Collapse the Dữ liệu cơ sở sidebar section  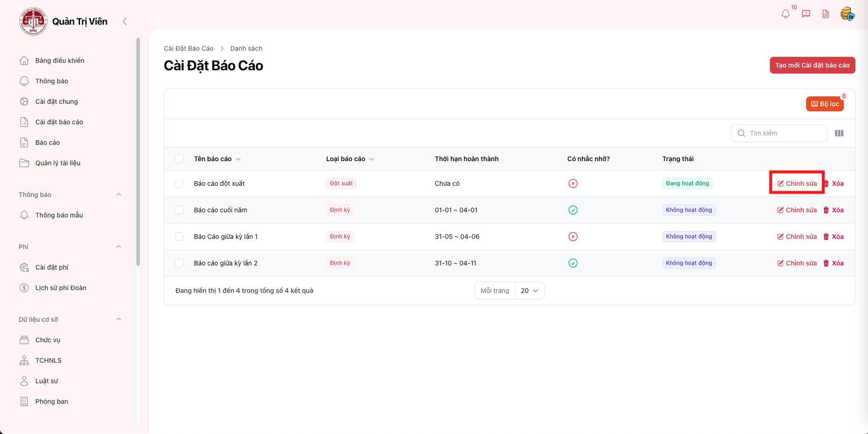pyautogui.click(x=119, y=319)
